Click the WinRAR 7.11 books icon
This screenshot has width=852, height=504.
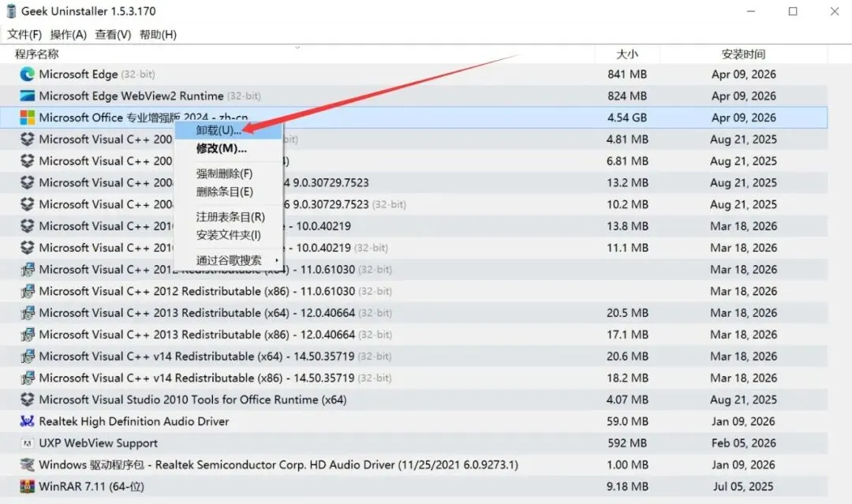pyautogui.click(x=27, y=486)
